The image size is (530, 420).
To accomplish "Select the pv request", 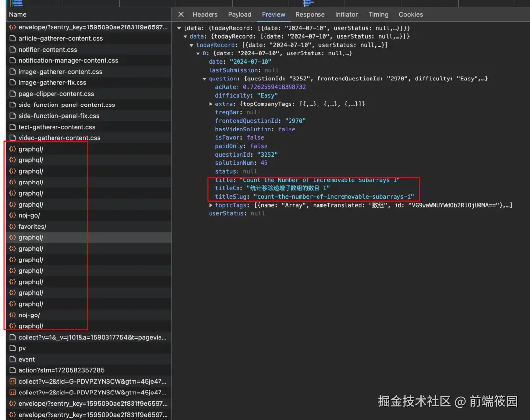I will [88, 348].
